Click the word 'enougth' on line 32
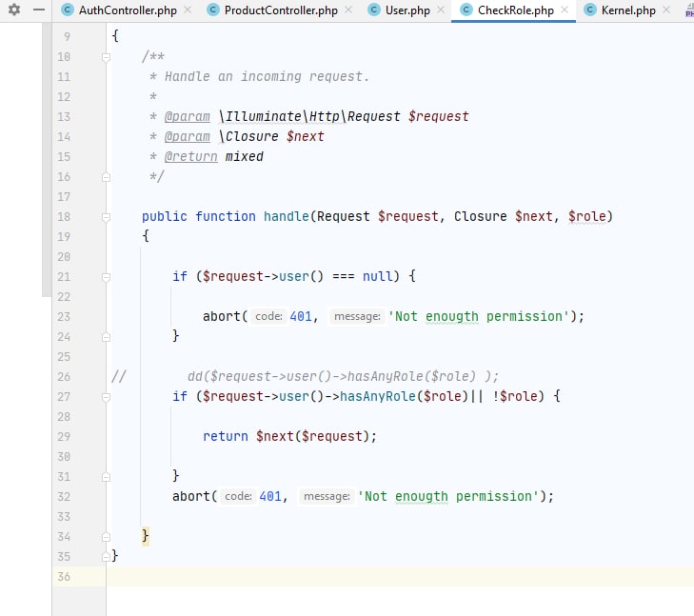Screen dimensions: 694x616 [x=422, y=497]
